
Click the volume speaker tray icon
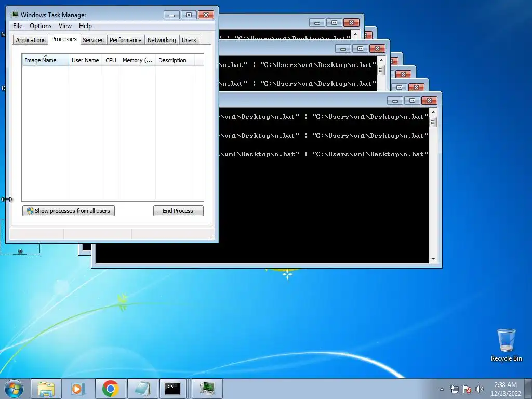coord(479,389)
